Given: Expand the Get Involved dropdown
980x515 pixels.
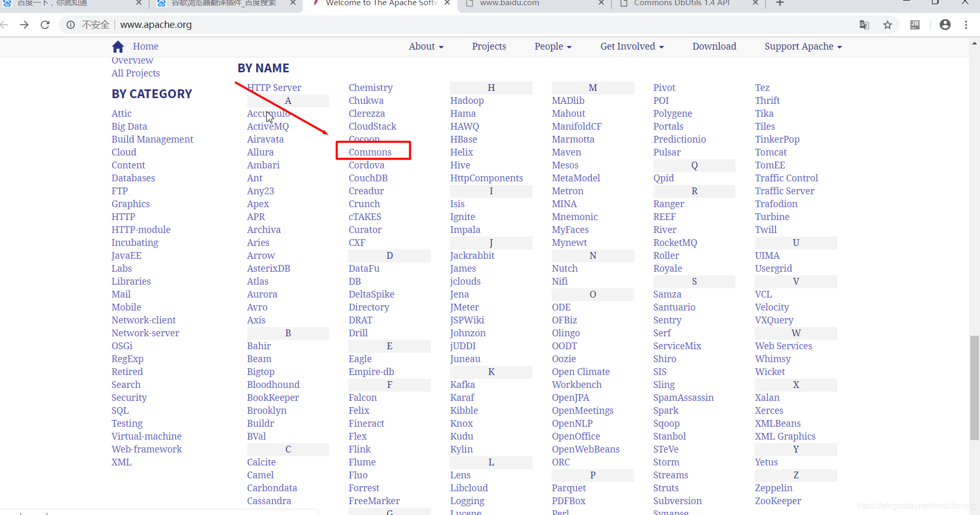Looking at the screenshot, I should pos(632,46).
